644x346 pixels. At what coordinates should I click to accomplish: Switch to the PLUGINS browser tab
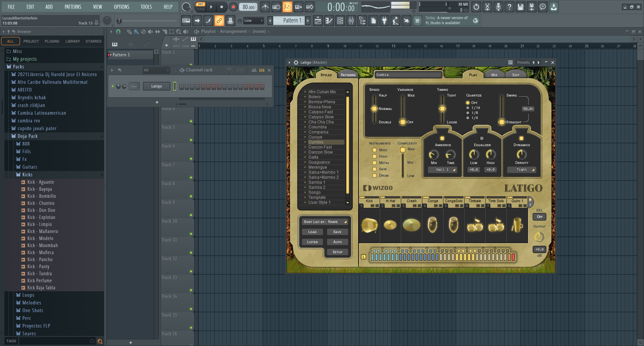(52, 41)
